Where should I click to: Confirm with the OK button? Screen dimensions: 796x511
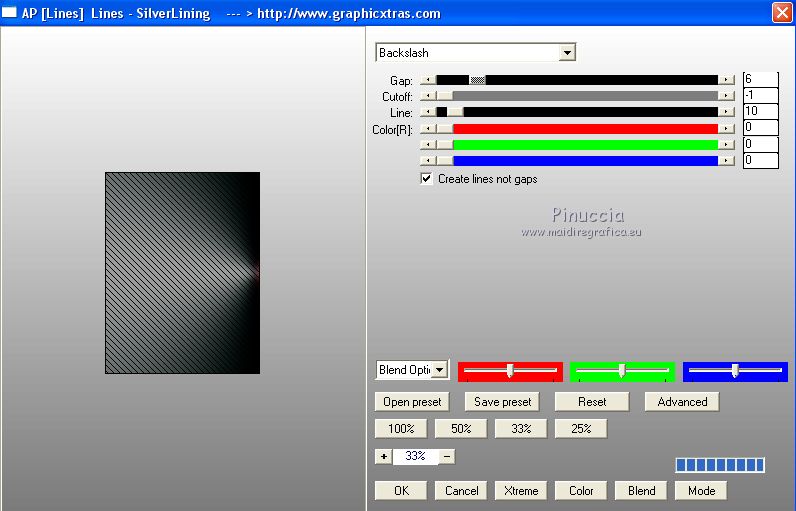coord(401,491)
